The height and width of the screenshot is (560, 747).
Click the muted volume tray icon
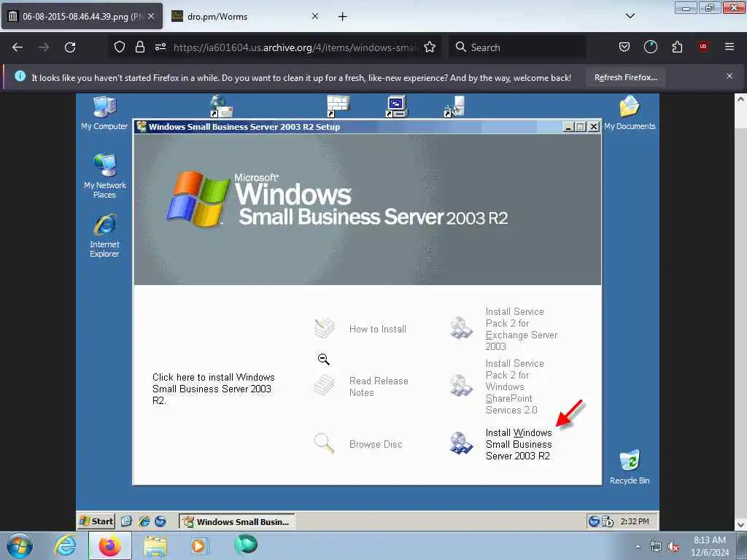[x=673, y=547]
